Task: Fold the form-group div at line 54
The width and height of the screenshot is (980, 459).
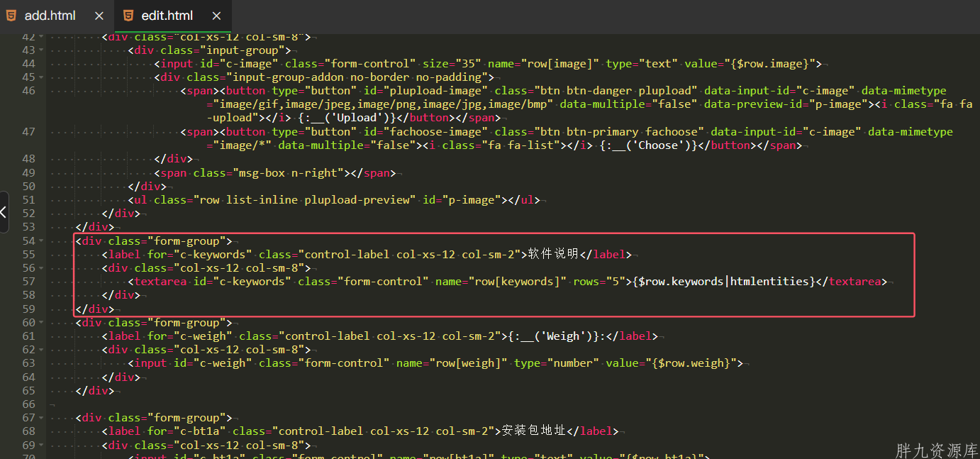Action: pos(41,241)
